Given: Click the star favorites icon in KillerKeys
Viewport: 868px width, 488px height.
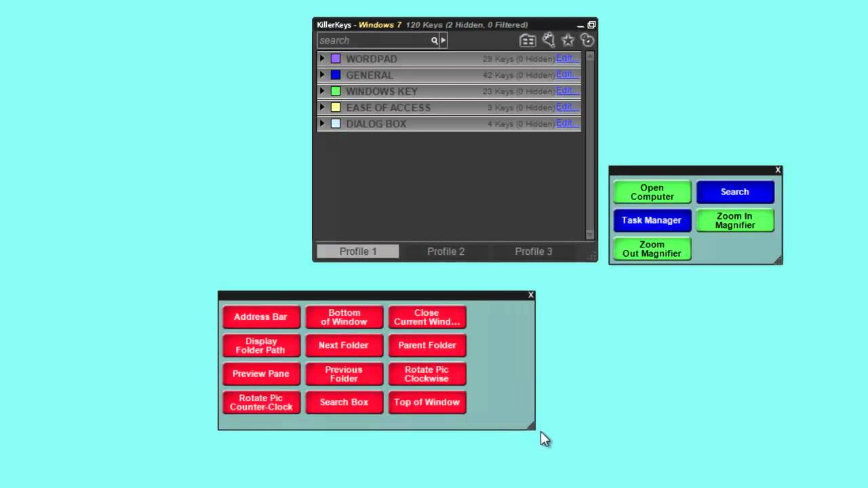Looking at the screenshot, I should tap(568, 41).
